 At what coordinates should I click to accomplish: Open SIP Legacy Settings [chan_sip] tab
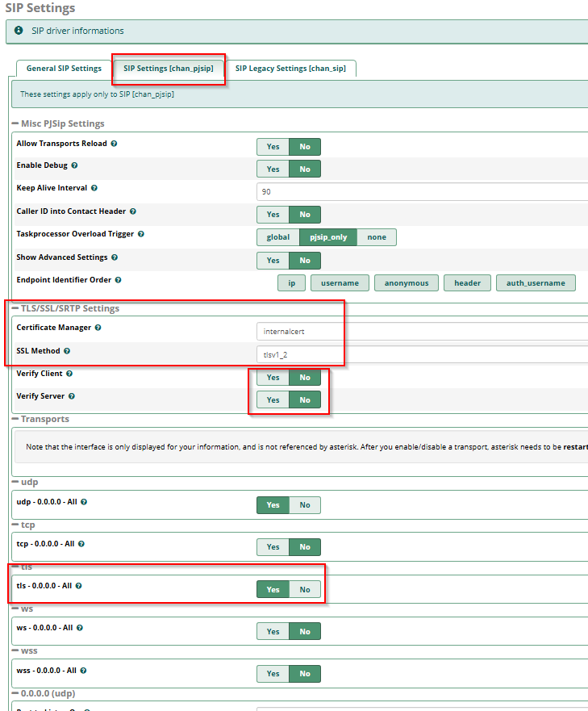290,69
